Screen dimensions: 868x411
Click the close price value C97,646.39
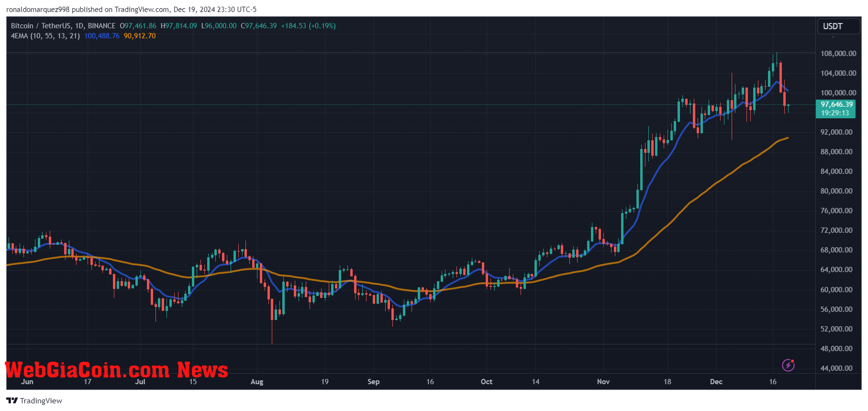tap(259, 26)
